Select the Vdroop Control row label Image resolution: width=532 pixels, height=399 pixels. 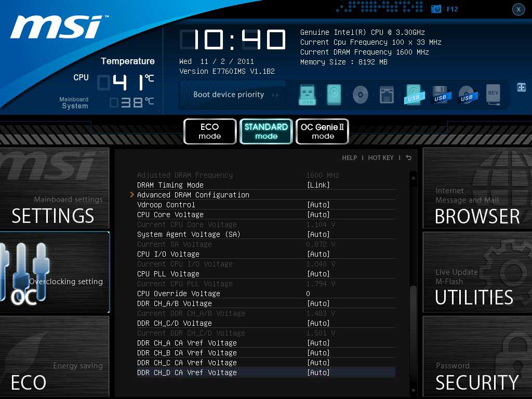tap(166, 205)
